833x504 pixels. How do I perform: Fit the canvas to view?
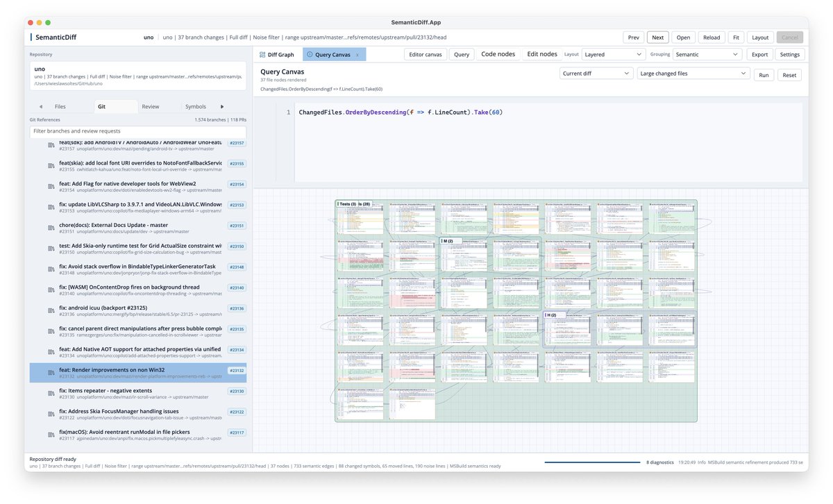737,37
